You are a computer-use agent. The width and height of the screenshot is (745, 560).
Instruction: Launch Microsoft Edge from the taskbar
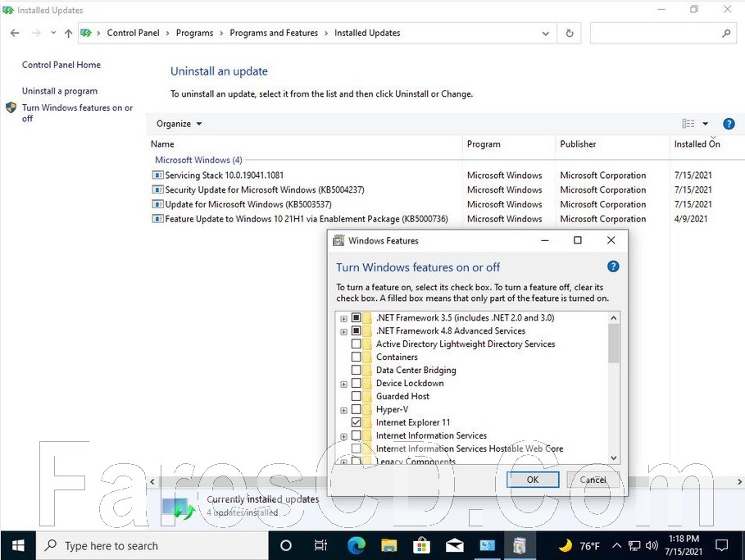click(x=356, y=545)
